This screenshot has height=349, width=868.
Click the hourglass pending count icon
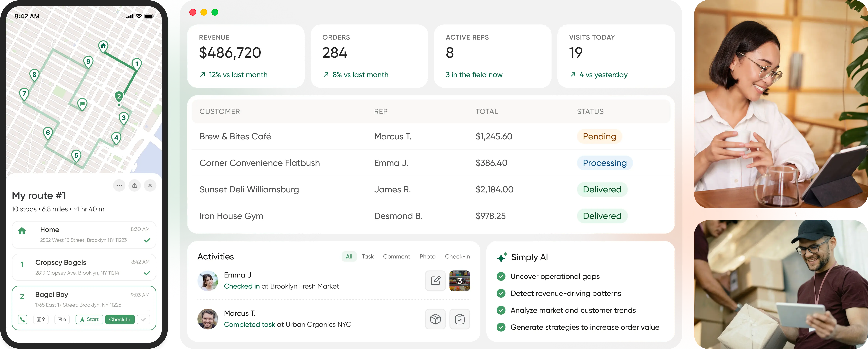(41, 319)
